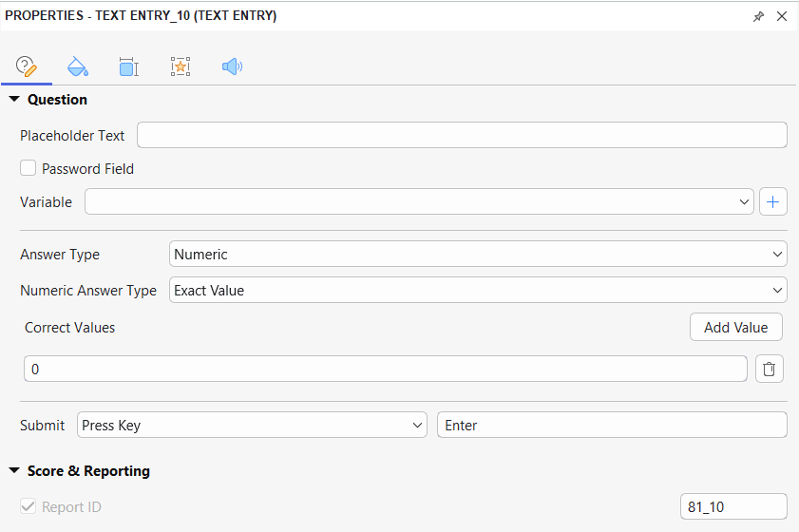Open the Size and Position tab
Image resolution: width=799 pixels, height=532 pixels.
click(129, 66)
